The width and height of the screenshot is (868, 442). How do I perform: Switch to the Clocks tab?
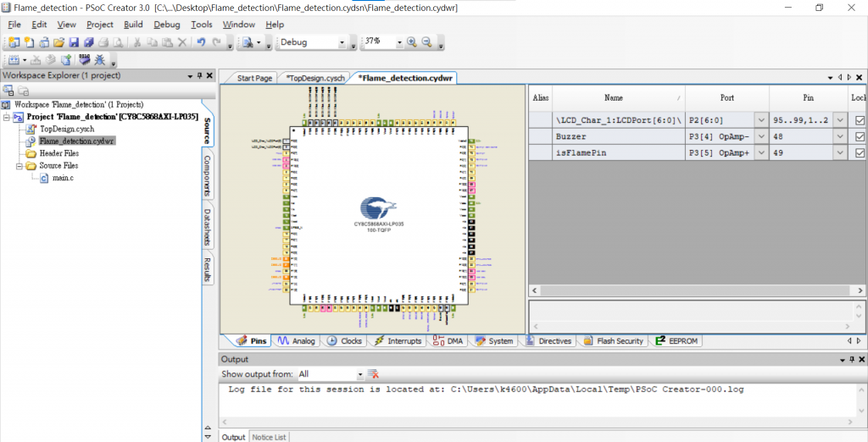click(x=344, y=340)
